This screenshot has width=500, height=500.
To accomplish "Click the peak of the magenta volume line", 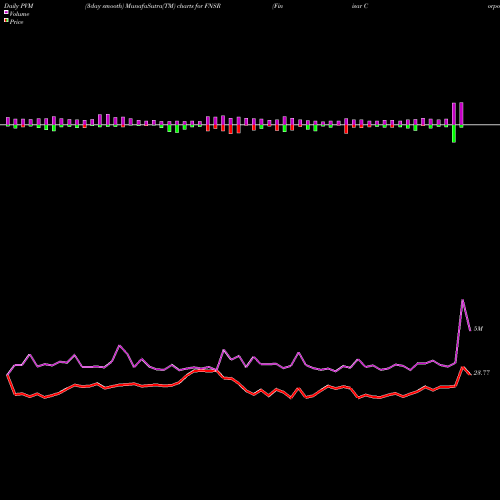I will coord(462,300).
